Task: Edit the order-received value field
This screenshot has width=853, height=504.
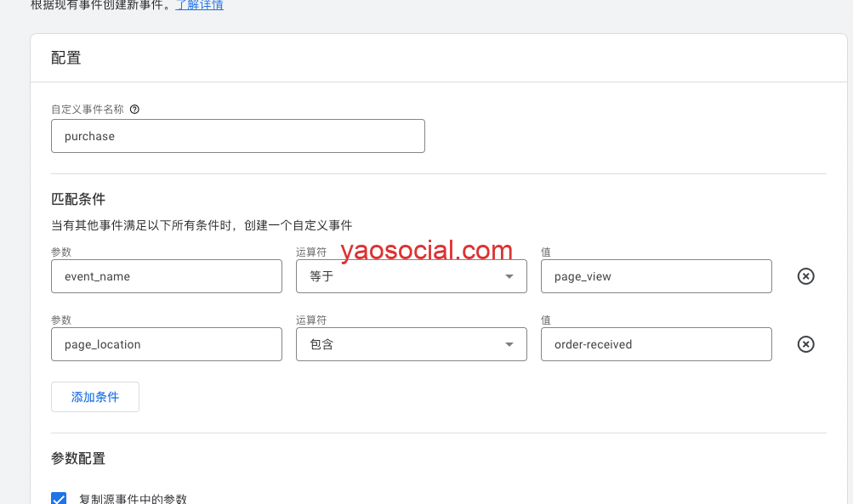Action: (x=656, y=344)
